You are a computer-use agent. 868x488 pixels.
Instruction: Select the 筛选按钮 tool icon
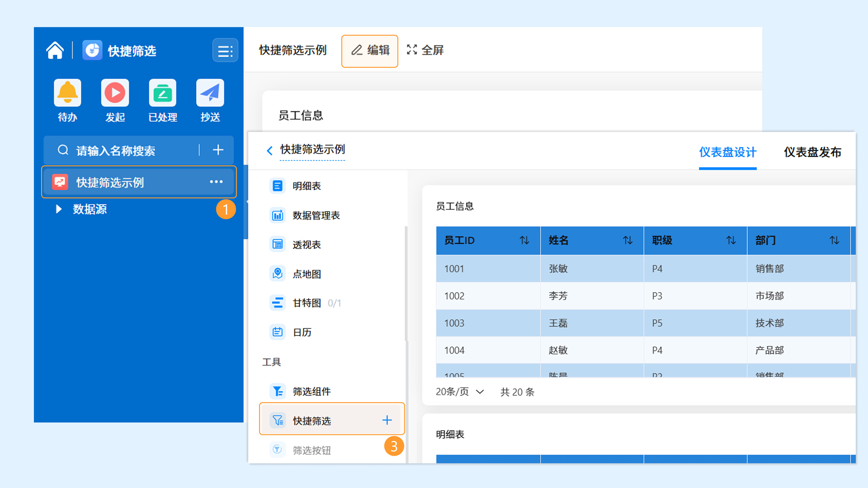(x=277, y=450)
